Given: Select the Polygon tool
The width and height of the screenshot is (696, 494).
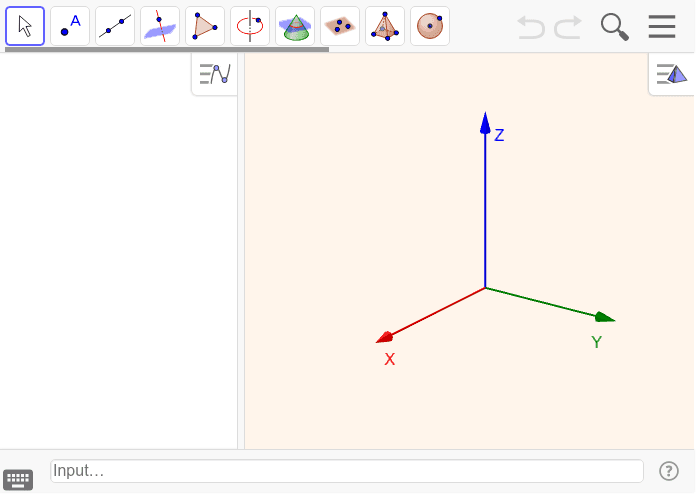Looking at the screenshot, I should tap(205, 26).
